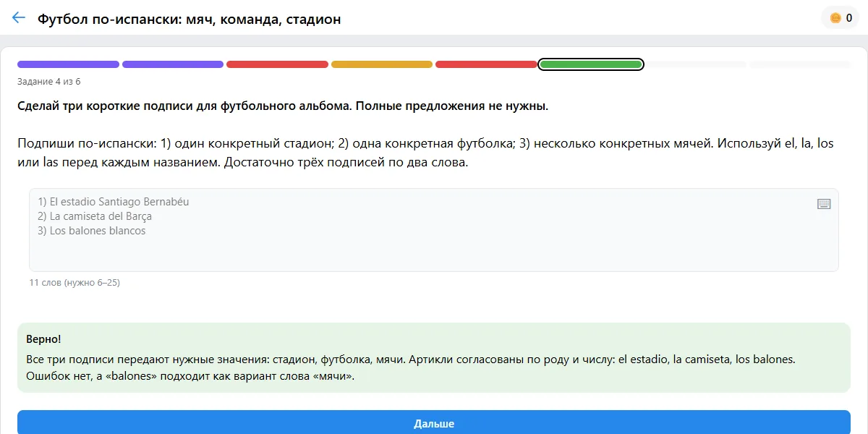Image resolution: width=868 pixels, height=434 pixels.
Task: Select the second purple progress segment
Action: coord(173,64)
